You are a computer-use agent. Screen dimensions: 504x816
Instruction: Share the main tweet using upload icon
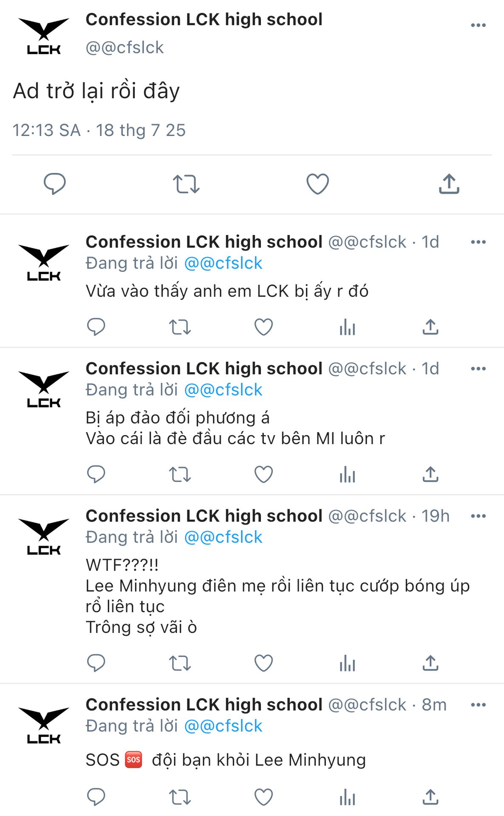tap(449, 184)
